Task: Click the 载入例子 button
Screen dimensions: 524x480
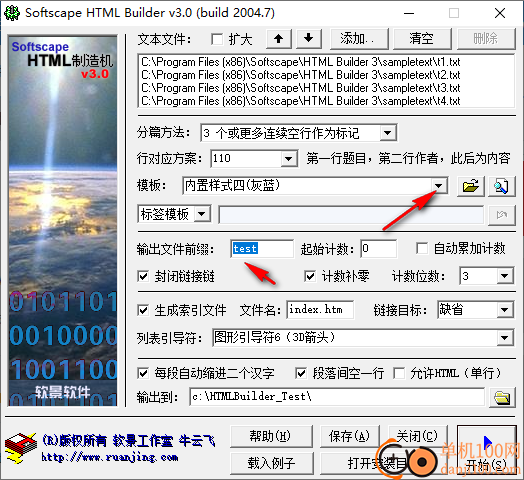Action: (271, 464)
